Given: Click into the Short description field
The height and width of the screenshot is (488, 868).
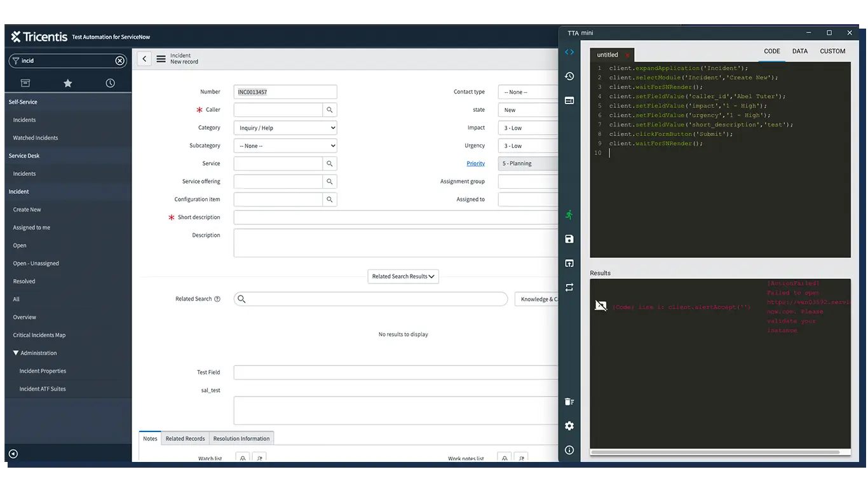Looking at the screenshot, I should click(396, 217).
